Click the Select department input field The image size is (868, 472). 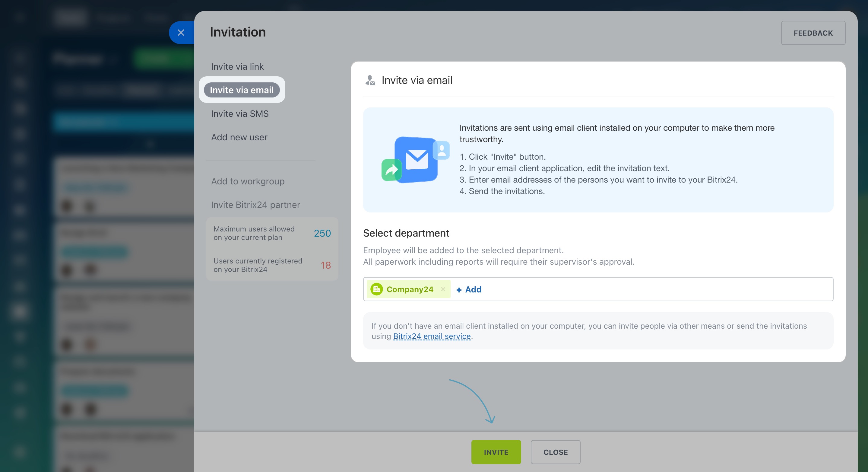598,289
